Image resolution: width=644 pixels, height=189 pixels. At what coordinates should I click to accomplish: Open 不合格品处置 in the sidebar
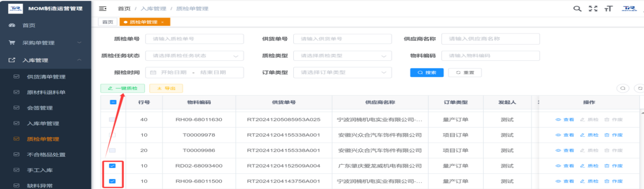click(x=46, y=154)
